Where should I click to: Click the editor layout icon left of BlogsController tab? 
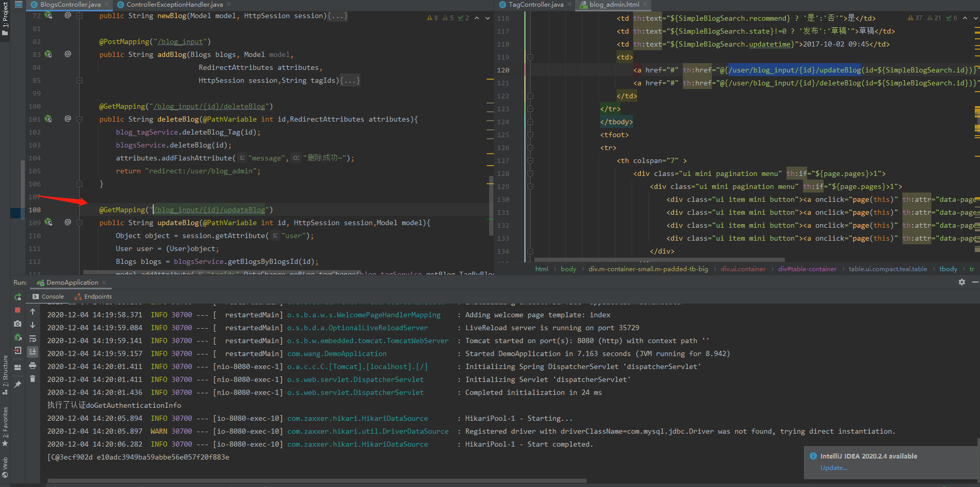pyautogui.click(x=19, y=4)
